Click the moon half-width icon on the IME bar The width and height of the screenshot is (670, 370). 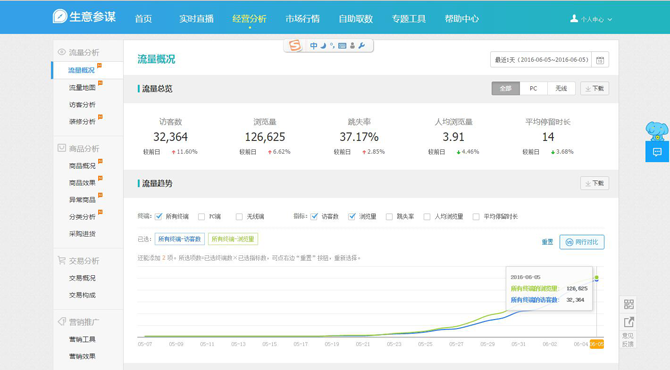[x=323, y=46]
